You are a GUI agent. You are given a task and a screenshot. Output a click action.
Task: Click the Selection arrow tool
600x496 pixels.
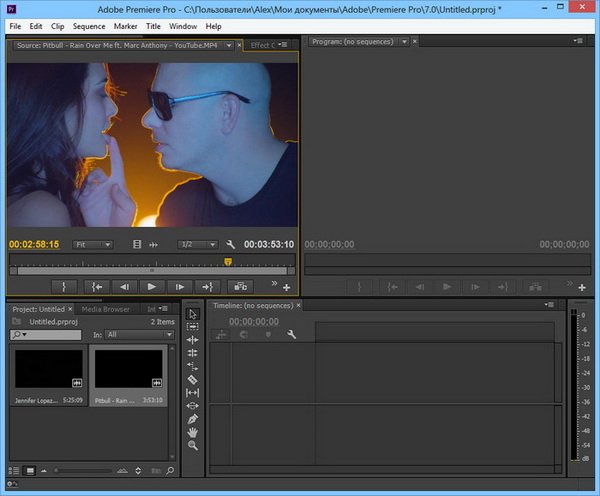point(193,314)
